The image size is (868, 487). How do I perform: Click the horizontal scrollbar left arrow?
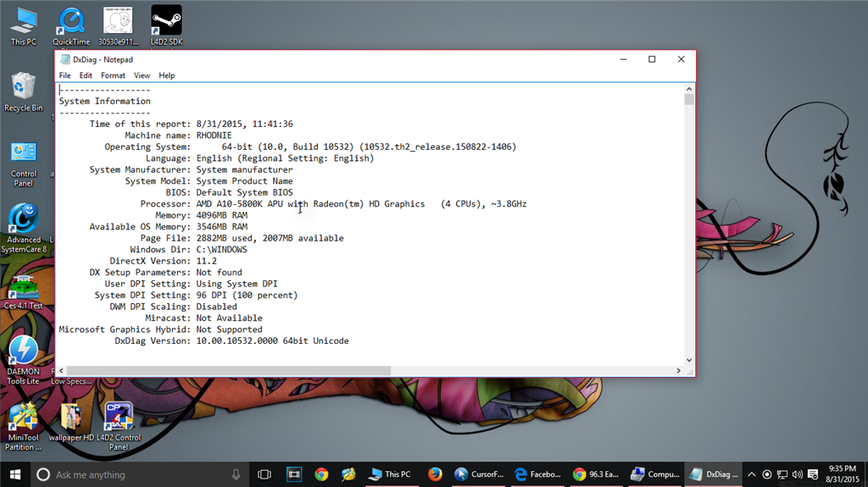(x=61, y=371)
